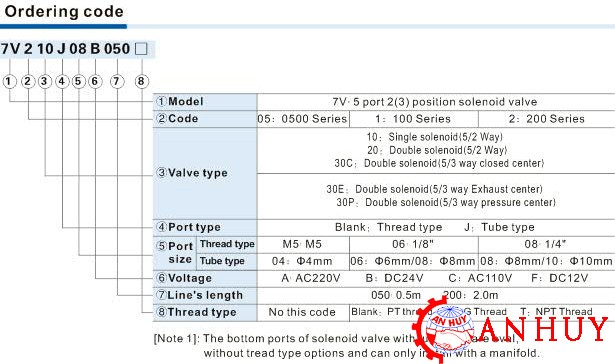615x364 pixels.
Task: Click the circled number 7 marker
Action: [116, 82]
